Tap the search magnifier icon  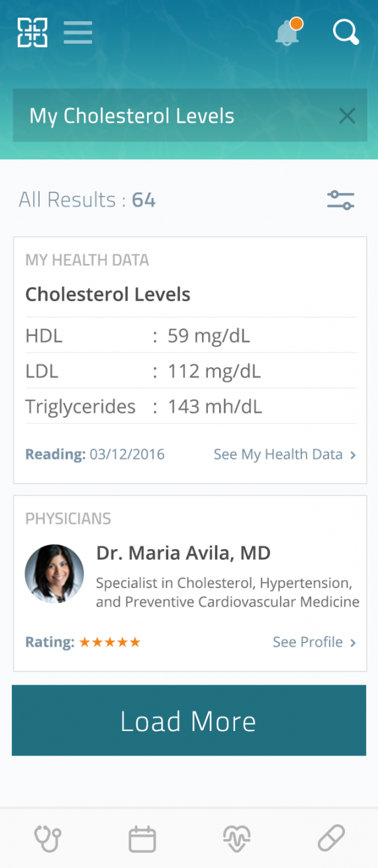(x=346, y=32)
